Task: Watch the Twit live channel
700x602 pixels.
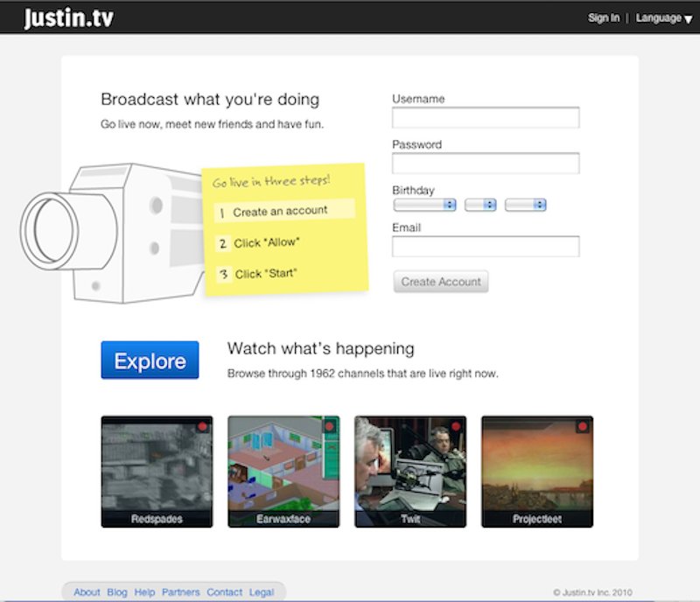Action: pos(410,471)
